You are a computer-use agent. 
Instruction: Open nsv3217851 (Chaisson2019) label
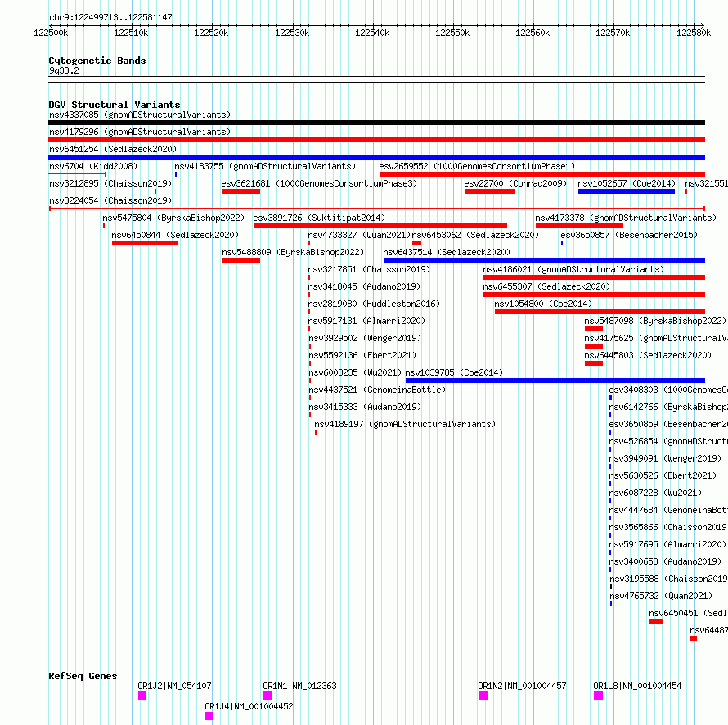369,269
